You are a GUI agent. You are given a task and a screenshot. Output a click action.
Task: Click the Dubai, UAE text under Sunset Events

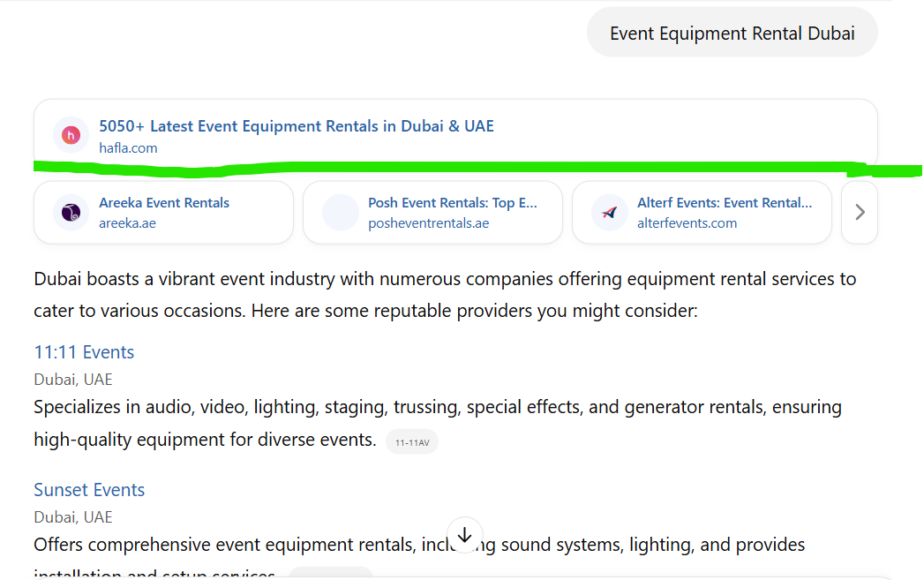pos(73,517)
